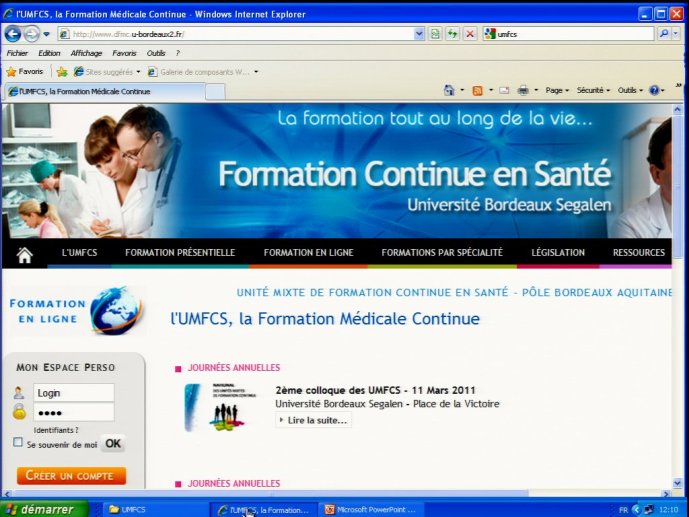Viewport: 689px width, 517px height.
Task: Click the browser Forward arrow button
Action: click(31, 33)
